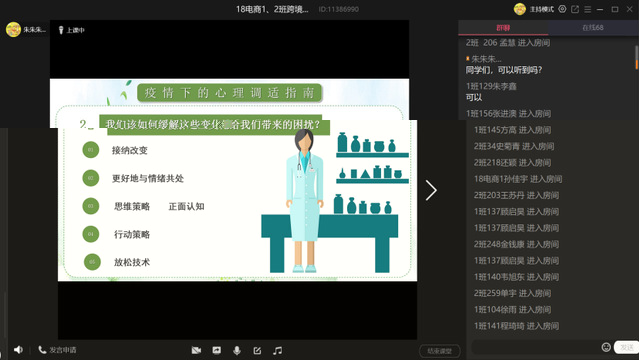639x360 pixels.
Task: Click the 正面认知 text on slide
Action: pyautogui.click(x=186, y=206)
